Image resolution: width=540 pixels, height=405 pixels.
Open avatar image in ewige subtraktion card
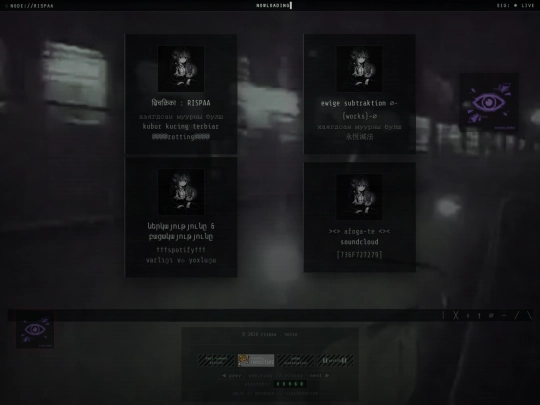tap(359, 69)
